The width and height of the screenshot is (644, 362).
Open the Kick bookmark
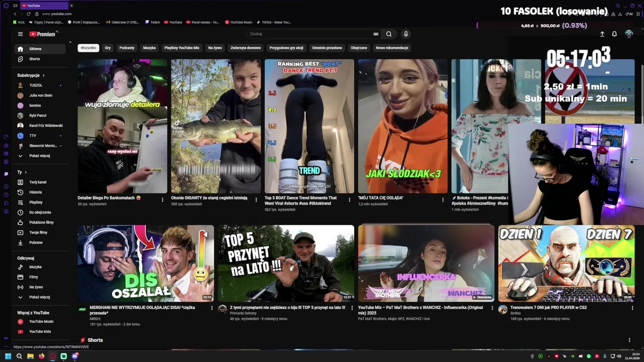tap(19, 22)
